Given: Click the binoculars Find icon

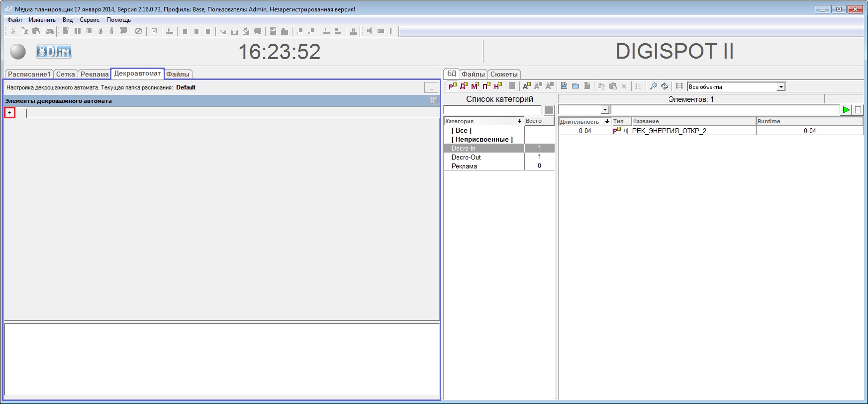Looking at the screenshot, I should pos(50,31).
